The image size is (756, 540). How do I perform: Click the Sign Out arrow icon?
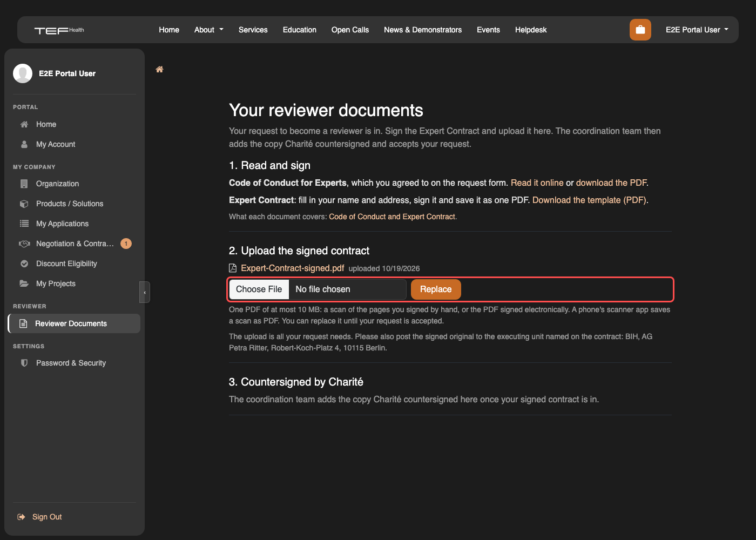[22, 517]
